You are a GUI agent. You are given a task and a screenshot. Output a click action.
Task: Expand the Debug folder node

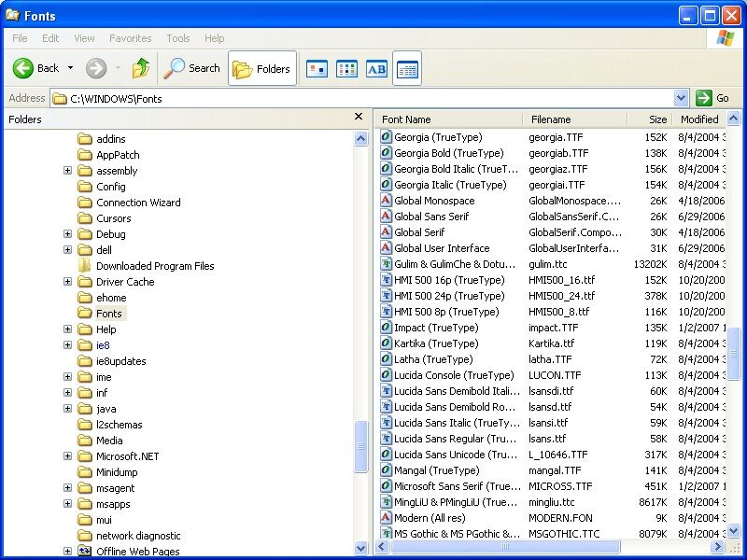tap(67, 234)
